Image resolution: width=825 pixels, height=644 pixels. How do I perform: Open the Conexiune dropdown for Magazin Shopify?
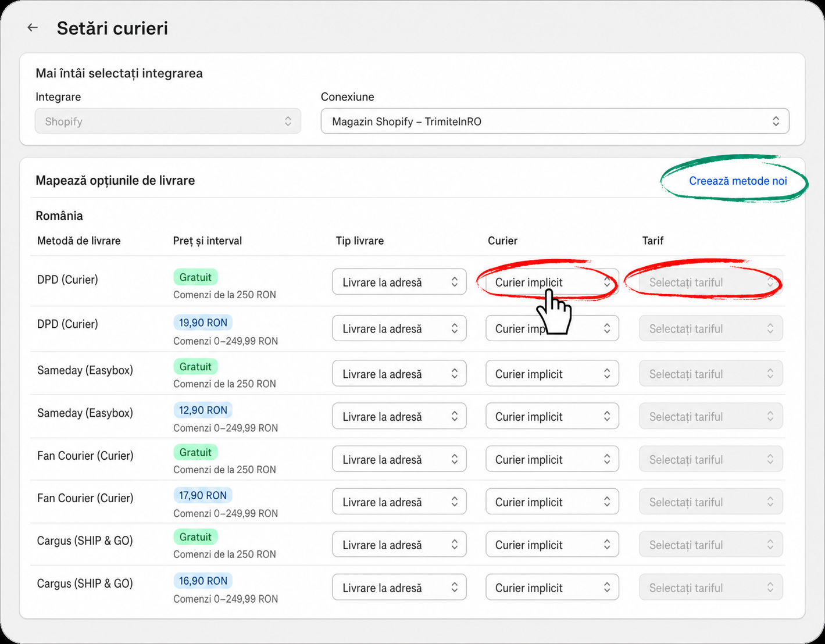click(x=555, y=121)
